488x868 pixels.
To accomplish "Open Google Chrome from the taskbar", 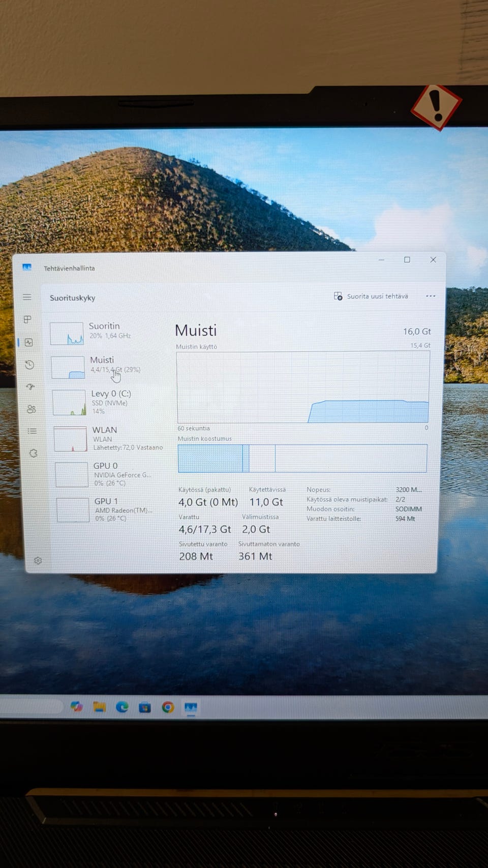I will point(168,707).
